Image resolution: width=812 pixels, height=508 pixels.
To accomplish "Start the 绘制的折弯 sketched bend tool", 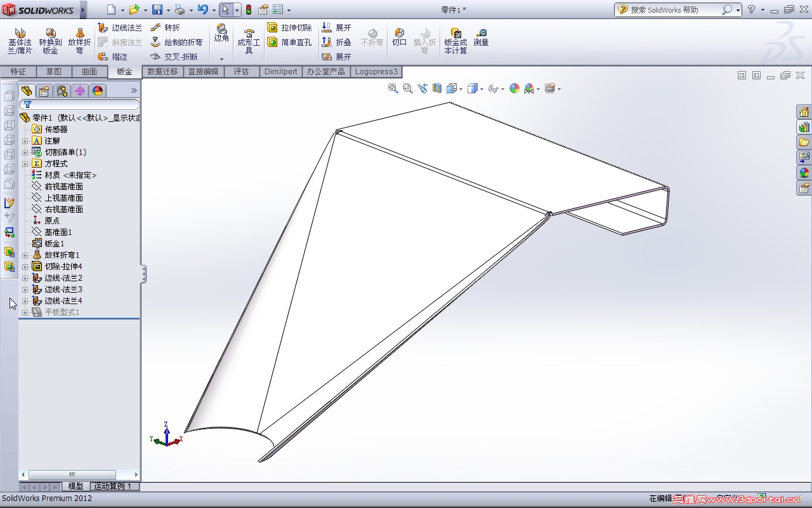I will click(x=176, y=43).
